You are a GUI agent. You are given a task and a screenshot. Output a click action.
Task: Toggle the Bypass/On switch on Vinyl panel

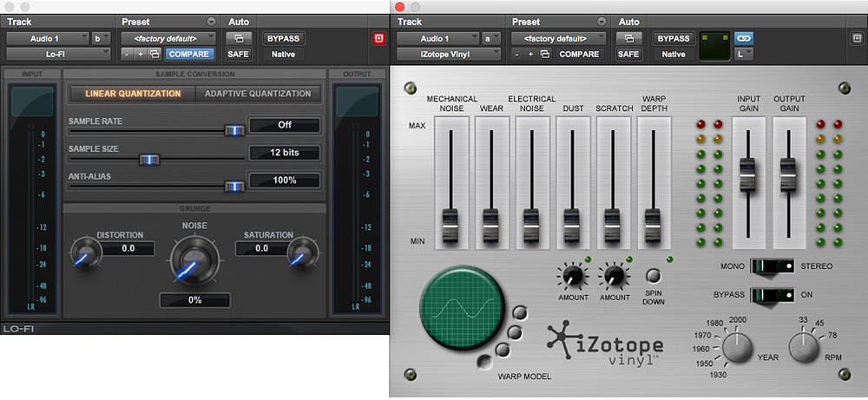pyautogui.click(x=773, y=295)
